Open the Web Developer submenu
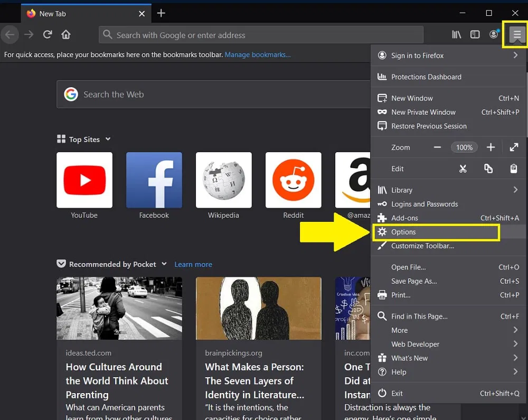This screenshot has height=420, width=528. 416,344
